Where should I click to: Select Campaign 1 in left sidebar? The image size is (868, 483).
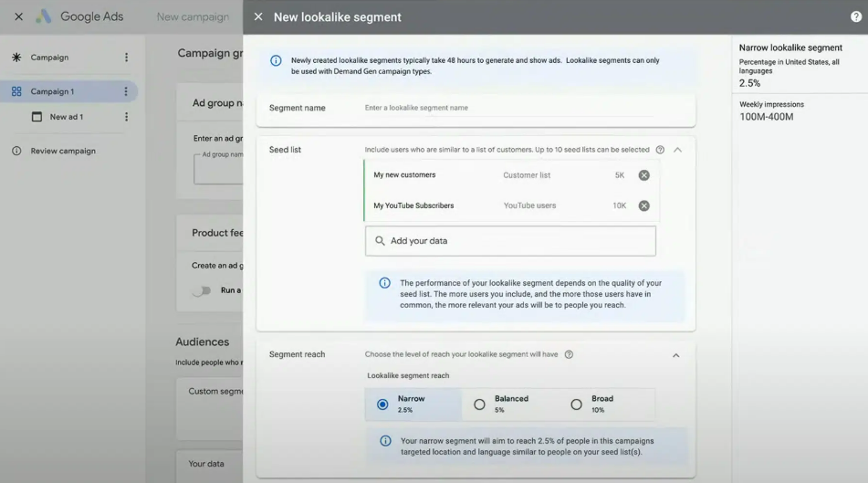(x=69, y=91)
